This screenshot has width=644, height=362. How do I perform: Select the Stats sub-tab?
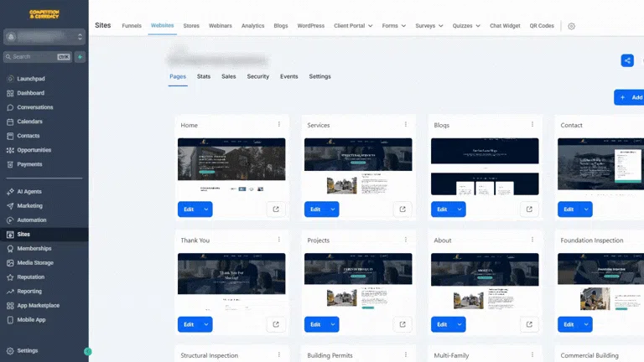click(203, 76)
